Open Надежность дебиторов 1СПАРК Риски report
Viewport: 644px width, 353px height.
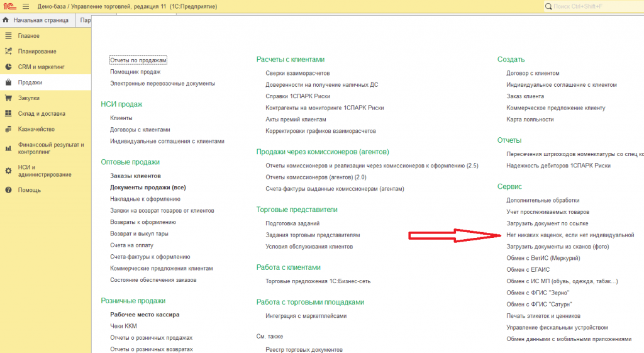(558, 165)
